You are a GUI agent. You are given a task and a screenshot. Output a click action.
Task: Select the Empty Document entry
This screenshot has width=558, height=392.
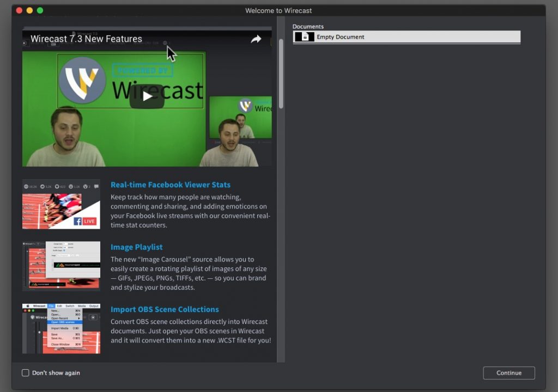coord(407,36)
